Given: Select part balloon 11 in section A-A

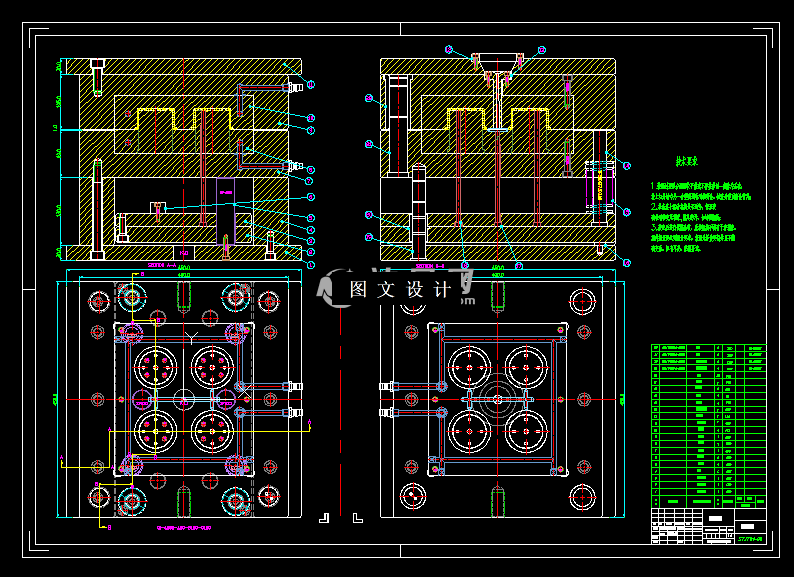Looking at the screenshot, I should click(x=310, y=85).
